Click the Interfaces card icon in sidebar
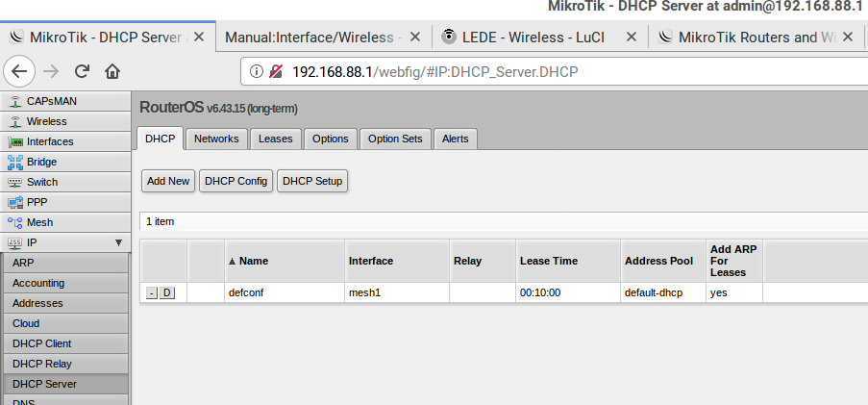The width and height of the screenshot is (868, 405). pyautogui.click(x=15, y=141)
